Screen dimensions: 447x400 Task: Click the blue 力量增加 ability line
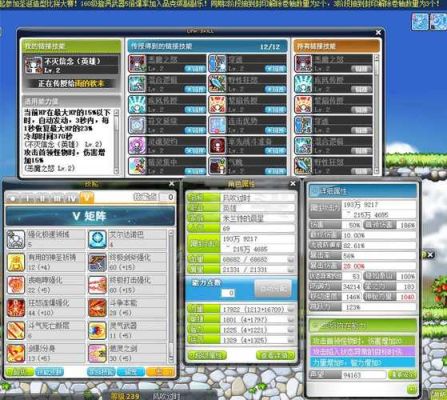tap(362, 362)
